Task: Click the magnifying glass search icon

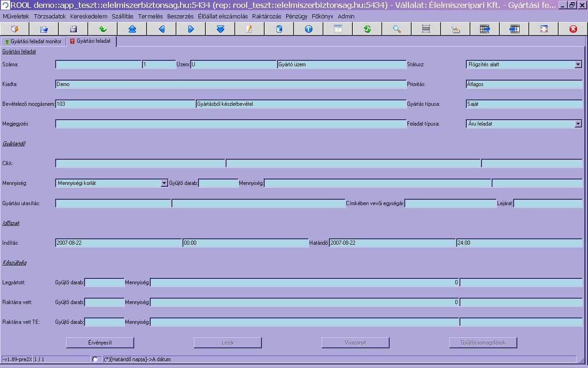Action: point(396,29)
